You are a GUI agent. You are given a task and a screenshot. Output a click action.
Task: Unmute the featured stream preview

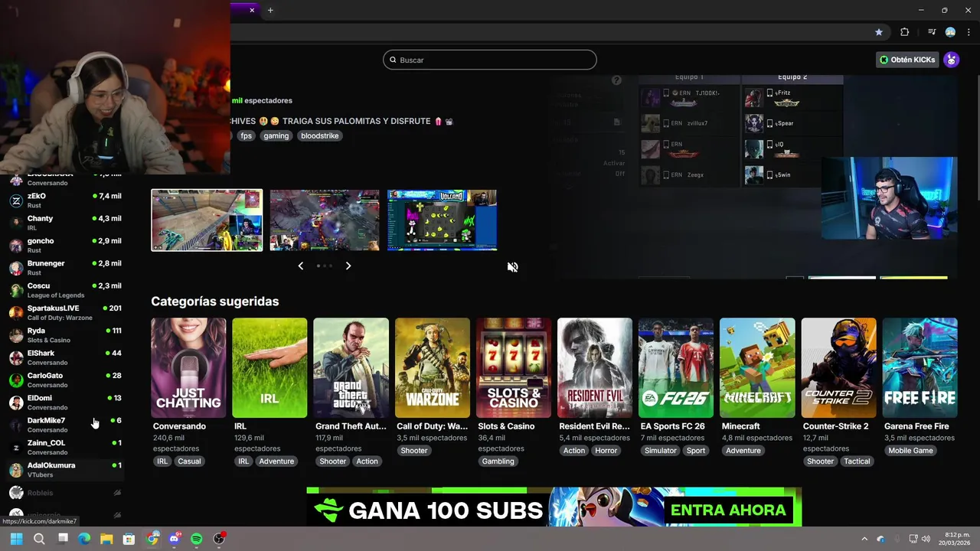[512, 267]
